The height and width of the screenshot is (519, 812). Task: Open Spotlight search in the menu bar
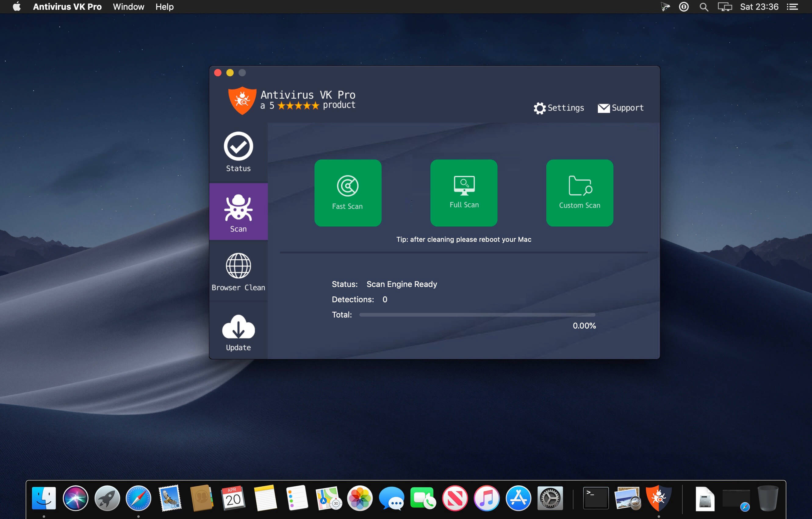click(x=703, y=7)
